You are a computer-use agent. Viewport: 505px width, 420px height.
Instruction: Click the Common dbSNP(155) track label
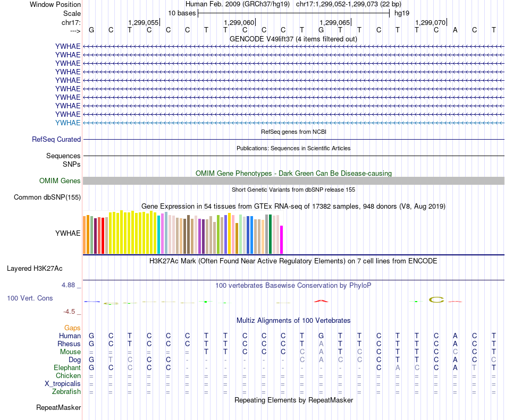pyautogui.click(x=47, y=197)
